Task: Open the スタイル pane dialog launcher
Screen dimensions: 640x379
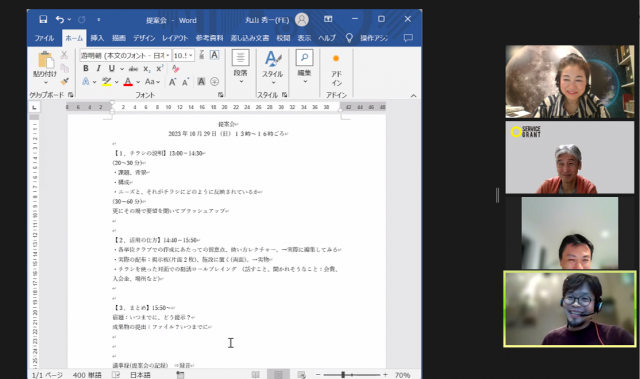Action: tap(284, 95)
